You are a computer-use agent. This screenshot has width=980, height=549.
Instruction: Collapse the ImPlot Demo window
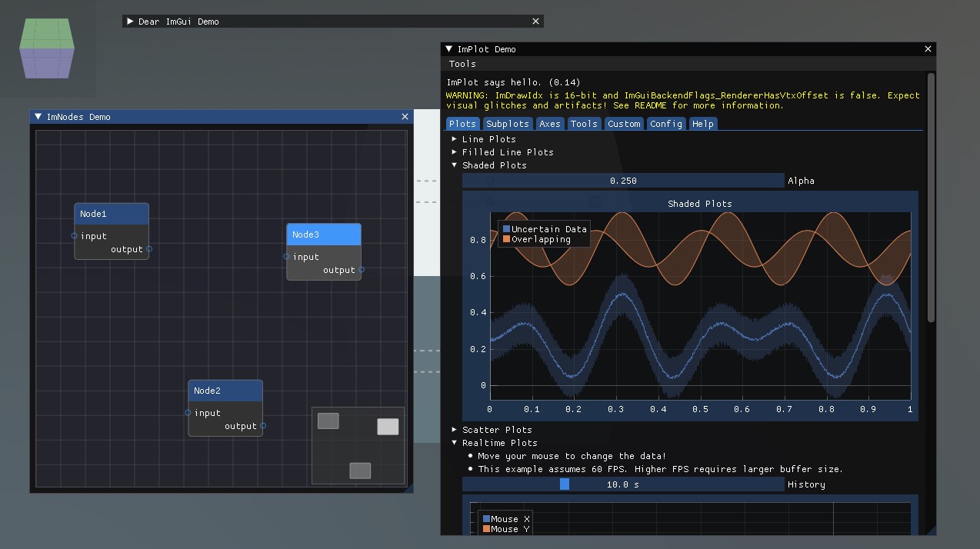pos(449,49)
